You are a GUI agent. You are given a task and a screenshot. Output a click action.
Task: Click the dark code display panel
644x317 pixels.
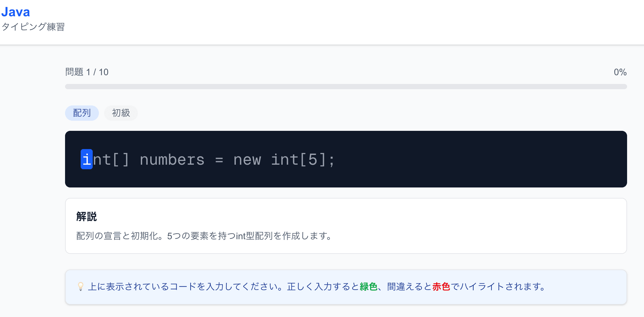click(346, 159)
